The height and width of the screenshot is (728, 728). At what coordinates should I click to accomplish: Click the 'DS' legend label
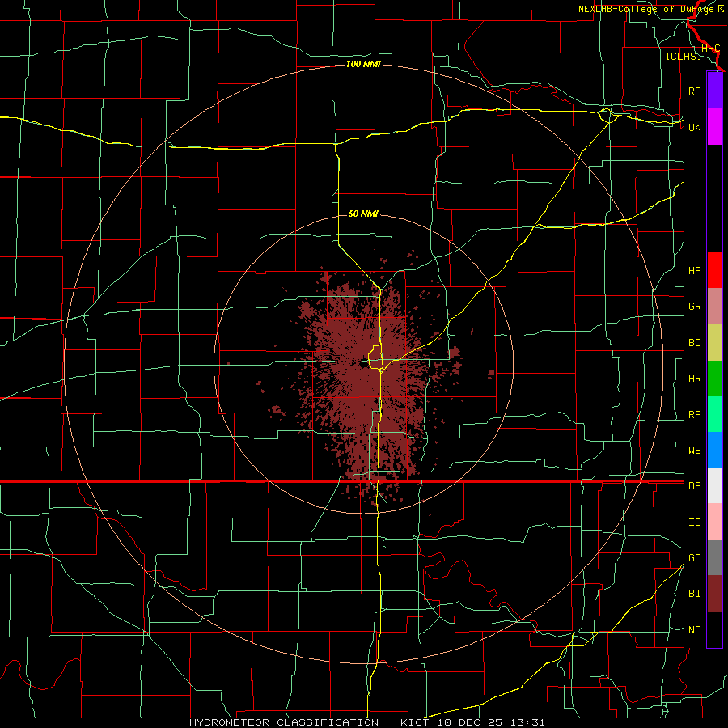point(695,486)
